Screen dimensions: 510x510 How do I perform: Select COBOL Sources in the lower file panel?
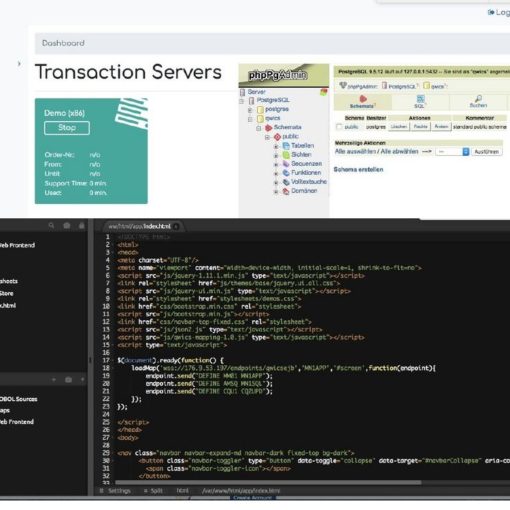(19, 399)
